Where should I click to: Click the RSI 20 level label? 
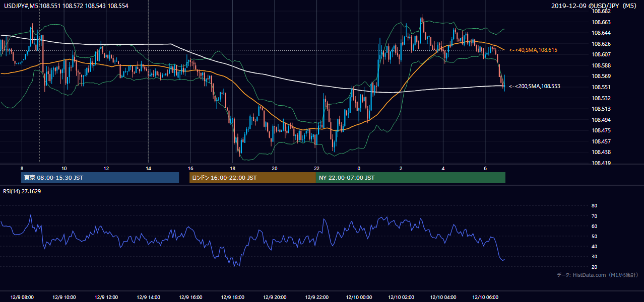(x=594, y=267)
